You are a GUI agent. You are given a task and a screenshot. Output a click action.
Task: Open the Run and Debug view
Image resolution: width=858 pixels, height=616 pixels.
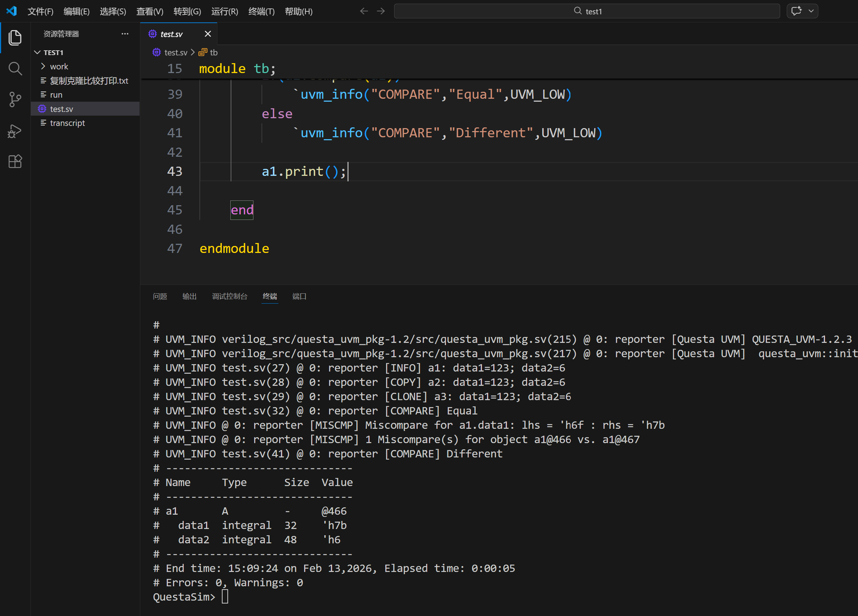15,131
